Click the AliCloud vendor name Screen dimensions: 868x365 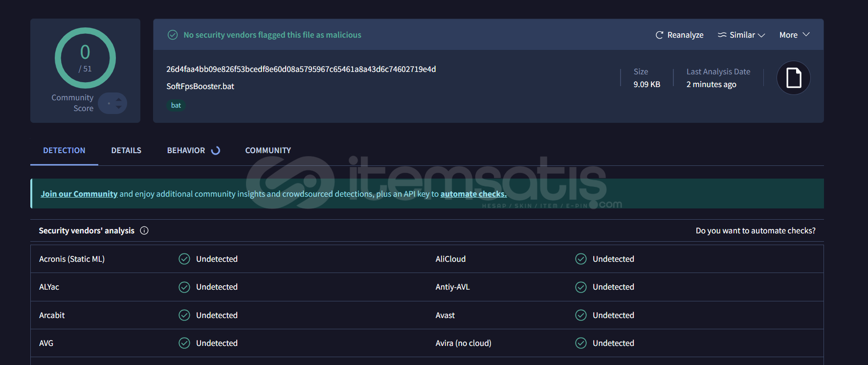[450, 259]
